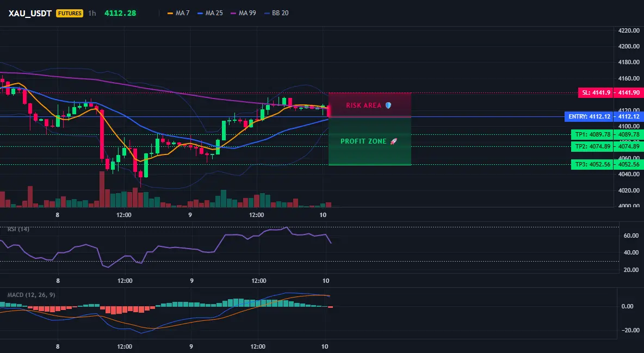Toggle the MA 7 legend indicator
Screen dimensions: 644x353
pos(178,13)
